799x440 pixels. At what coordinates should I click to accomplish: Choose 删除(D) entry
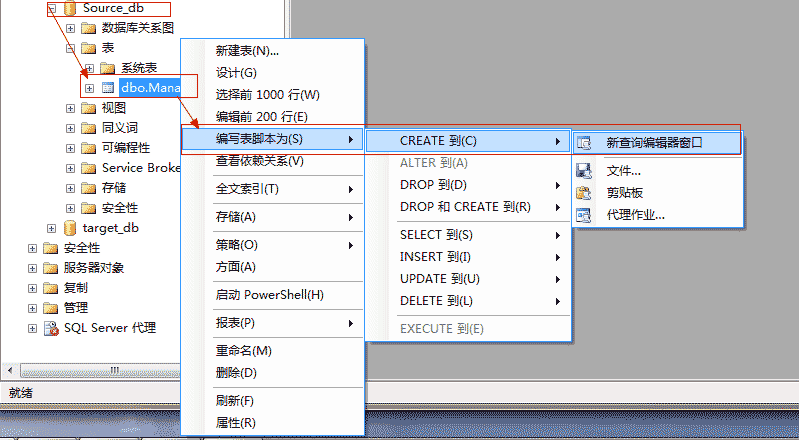click(x=273, y=373)
